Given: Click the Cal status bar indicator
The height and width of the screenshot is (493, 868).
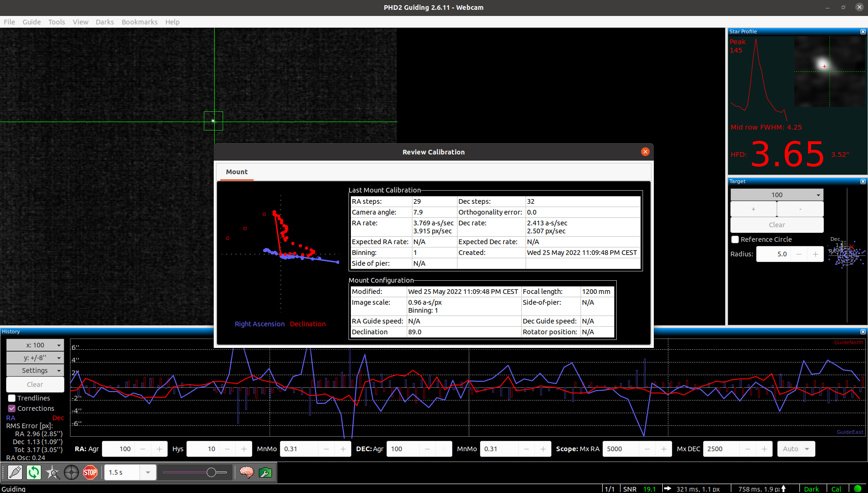Looking at the screenshot, I should 837,489.
